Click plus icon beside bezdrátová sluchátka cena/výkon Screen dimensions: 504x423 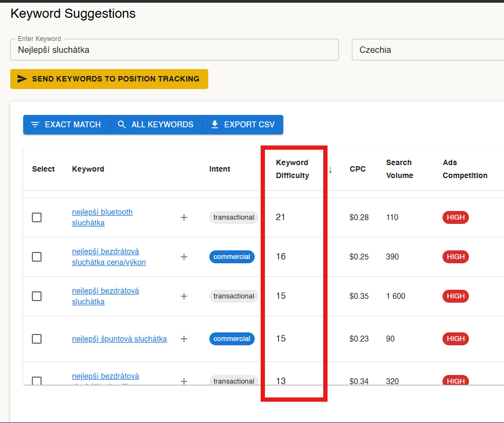(x=184, y=257)
